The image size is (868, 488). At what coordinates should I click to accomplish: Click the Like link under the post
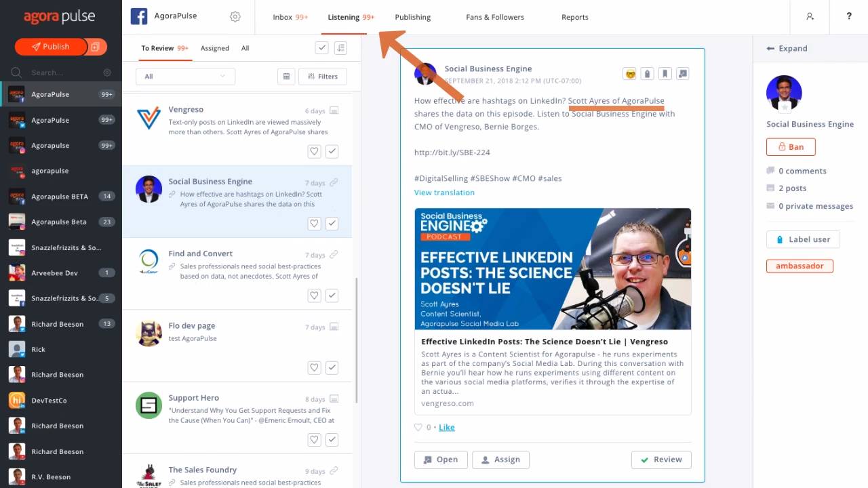(447, 427)
